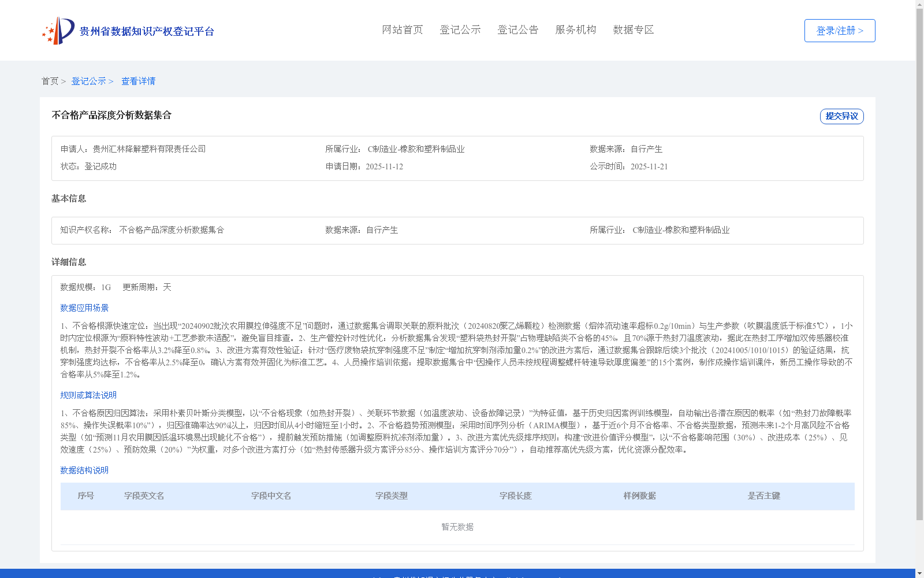Click the platform logo icon
The height and width of the screenshot is (578, 924).
(58, 31)
